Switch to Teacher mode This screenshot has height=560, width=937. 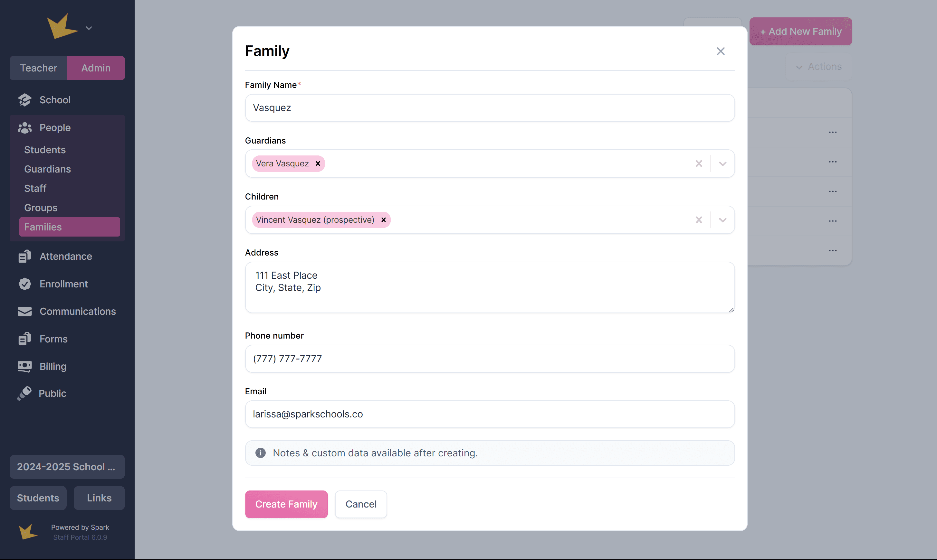click(39, 68)
